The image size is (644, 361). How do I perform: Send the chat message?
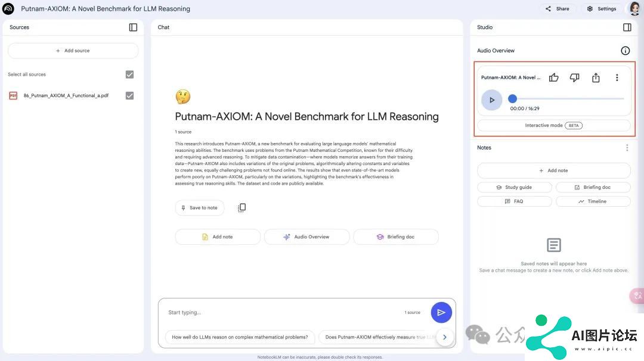[x=441, y=313]
